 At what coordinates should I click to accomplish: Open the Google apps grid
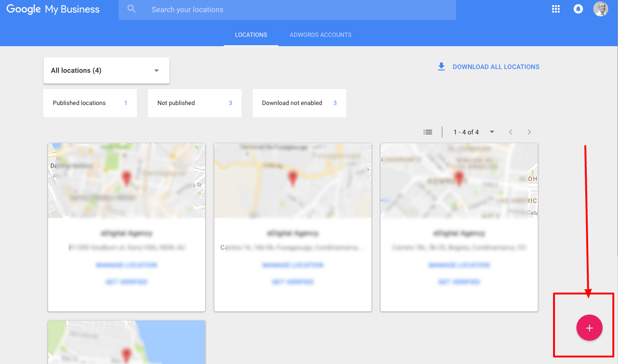click(556, 9)
